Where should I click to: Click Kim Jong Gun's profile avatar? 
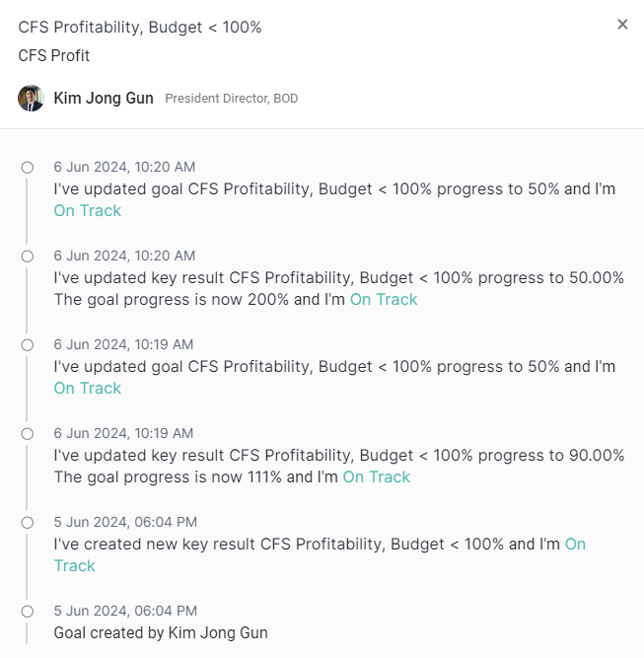tap(31, 98)
